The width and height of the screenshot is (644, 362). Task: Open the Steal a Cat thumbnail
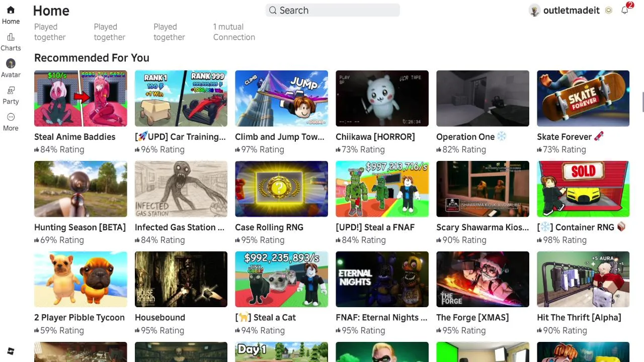(281, 279)
